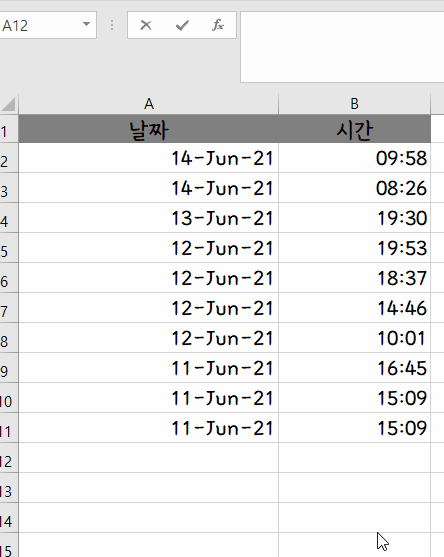Click the 날짜 header cell
444x557 pixels.
point(148,129)
